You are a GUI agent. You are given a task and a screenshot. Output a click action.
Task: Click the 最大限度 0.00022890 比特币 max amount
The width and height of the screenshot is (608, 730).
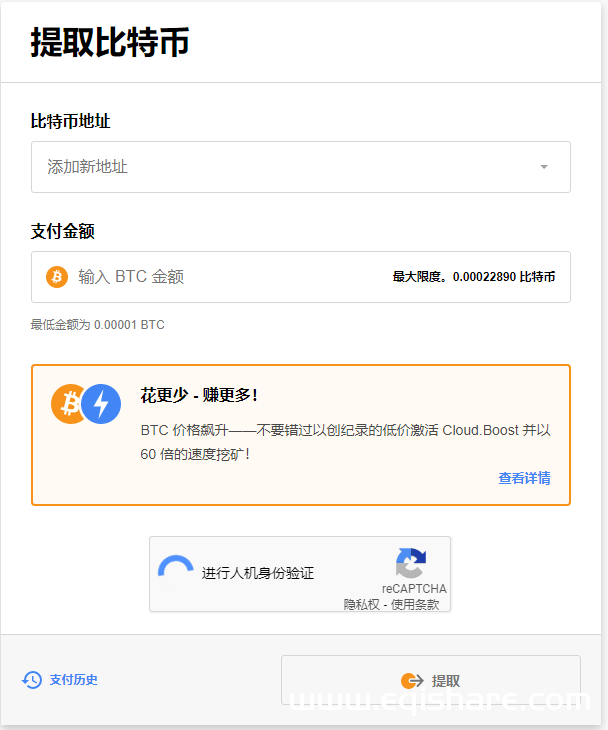click(473, 277)
